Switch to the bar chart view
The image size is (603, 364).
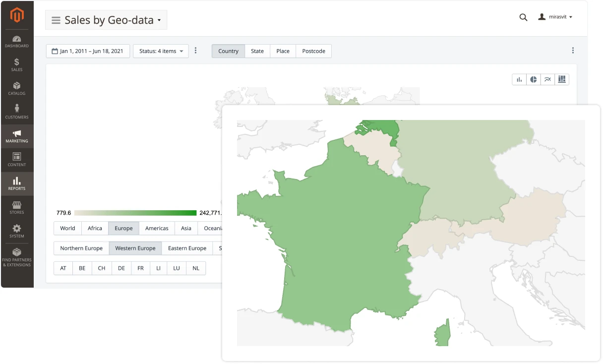[x=519, y=79]
